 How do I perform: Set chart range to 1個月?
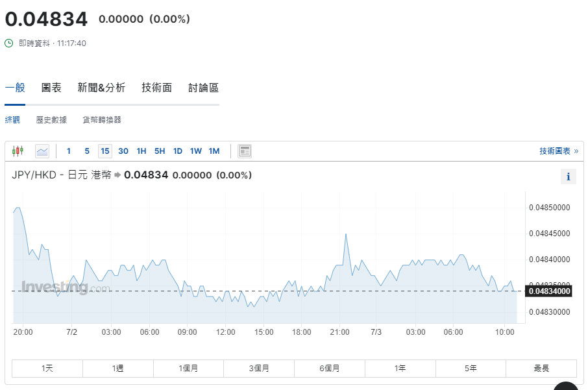pos(188,369)
